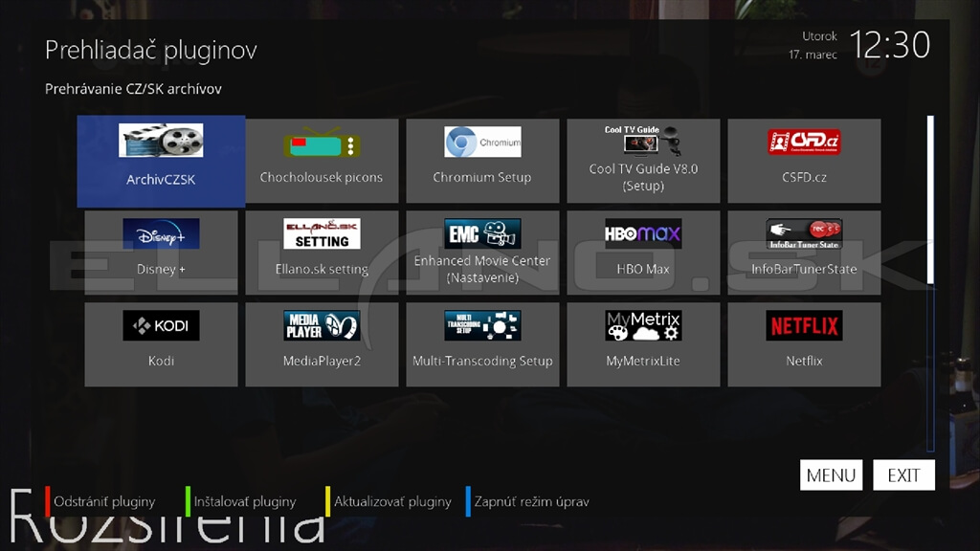The width and height of the screenshot is (980, 551).
Task: Open Cool TV Guide V8.0 setup
Action: 643,161
